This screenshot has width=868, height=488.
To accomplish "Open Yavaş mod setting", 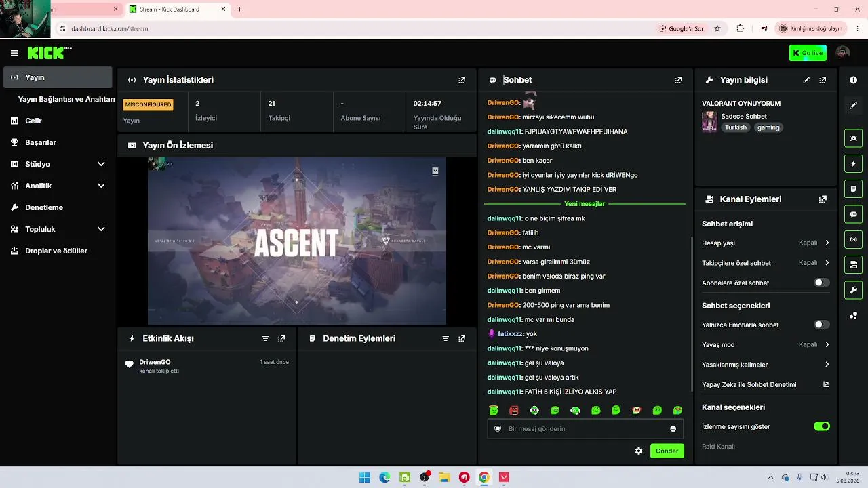I will click(x=766, y=344).
